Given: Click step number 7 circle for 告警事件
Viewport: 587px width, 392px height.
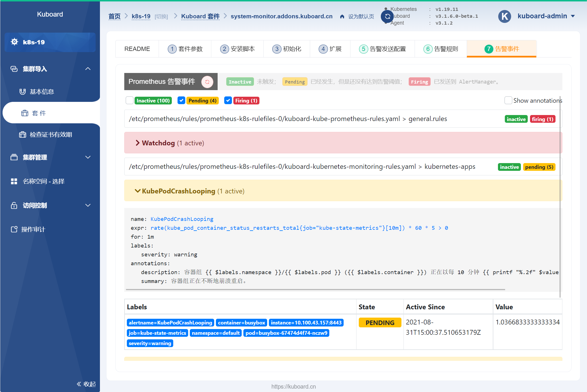Looking at the screenshot, I should (x=488, y=49).
